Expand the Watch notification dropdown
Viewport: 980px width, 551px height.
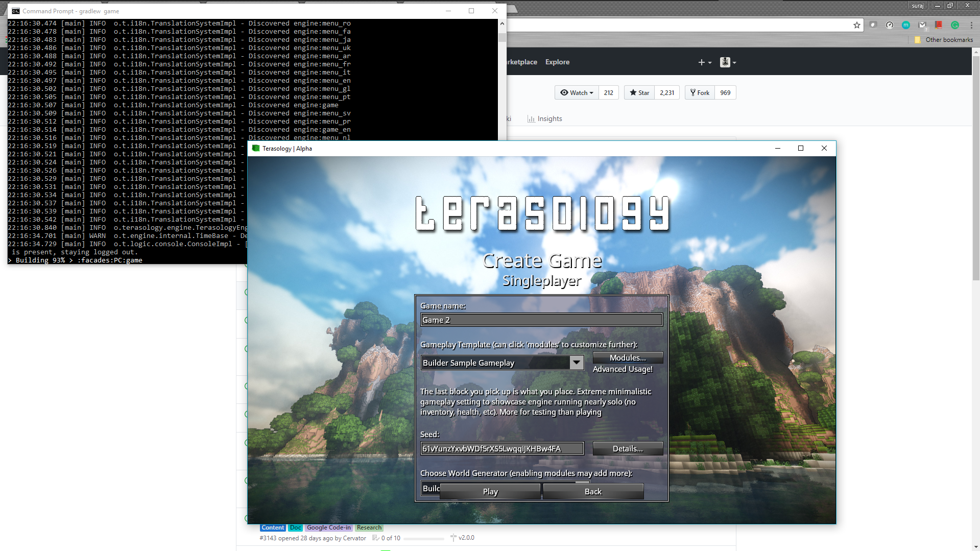pos(576,92)
